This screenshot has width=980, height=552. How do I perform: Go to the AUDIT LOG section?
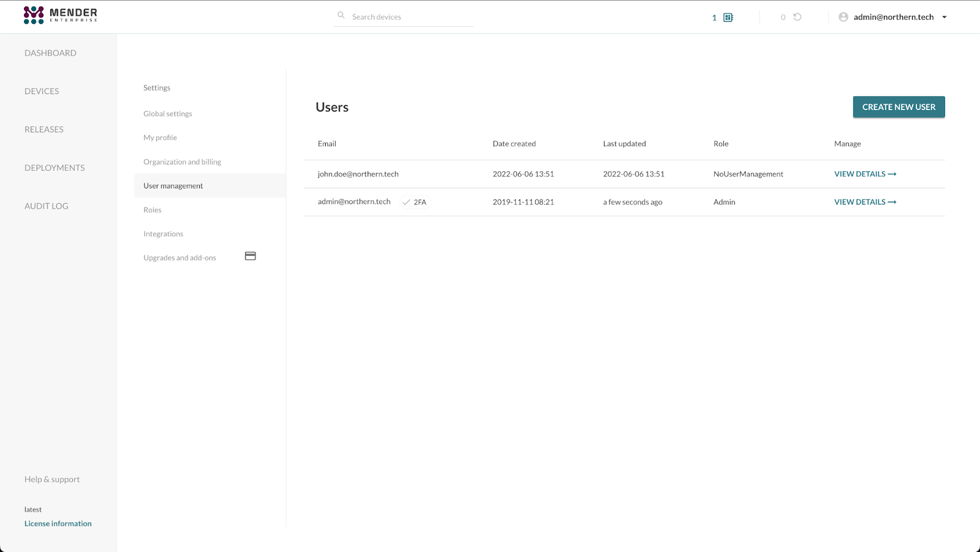pos(46,206)
